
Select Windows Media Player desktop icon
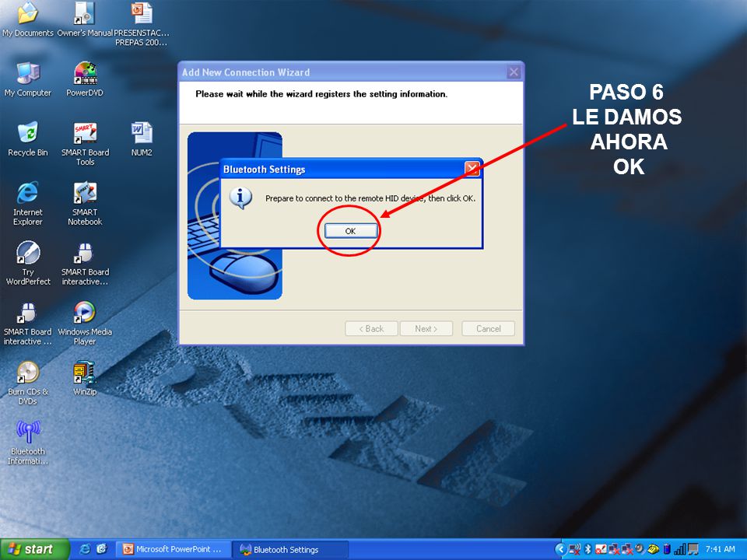(x=85, y=324)
